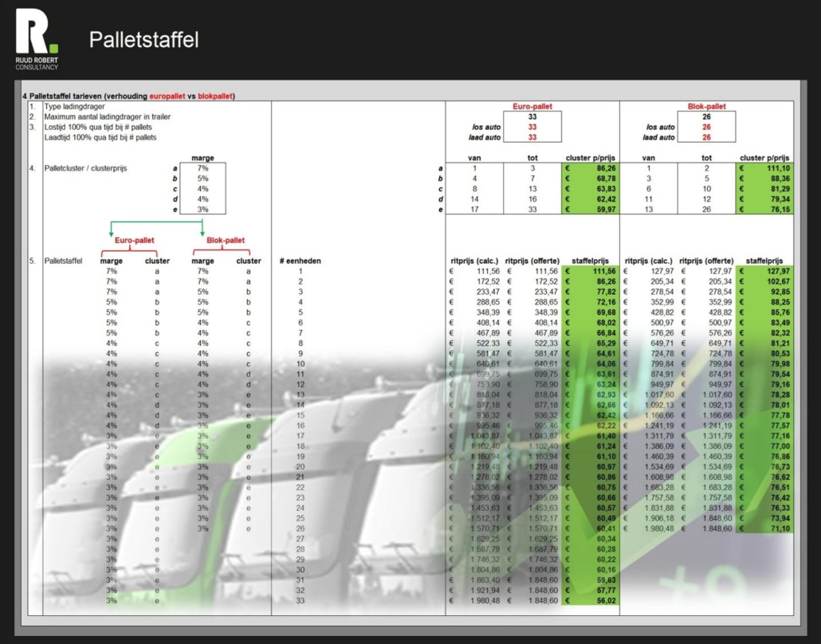Click Euro-pallet heading above the los auto values

(x=532, y=106)
